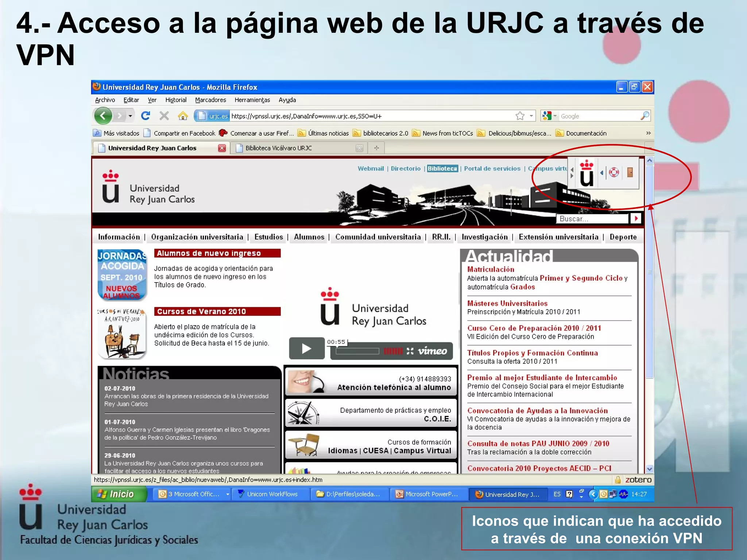Screen dimensions: 747x560
Task: Stop loading with the X icon
Action: pyautogui.click(x=164, y=116)
